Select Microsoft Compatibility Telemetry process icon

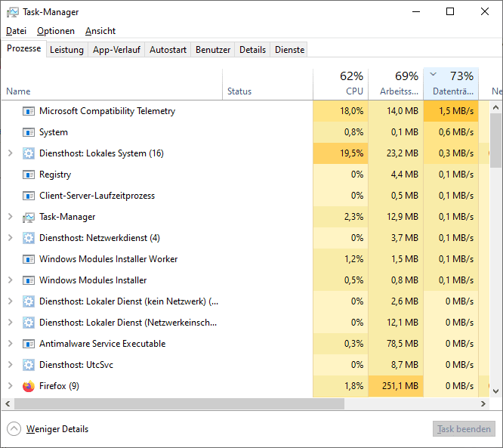click(x=29, y=111)
